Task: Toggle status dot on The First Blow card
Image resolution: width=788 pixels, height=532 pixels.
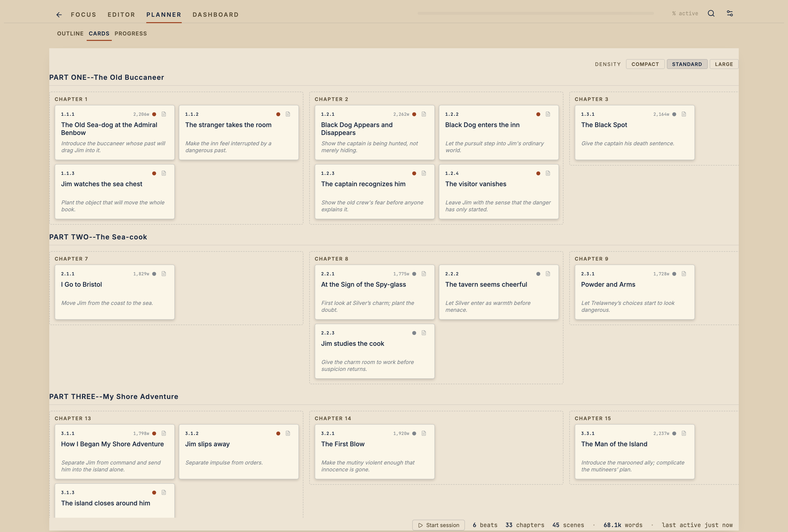Action: (x=414, y=433)
